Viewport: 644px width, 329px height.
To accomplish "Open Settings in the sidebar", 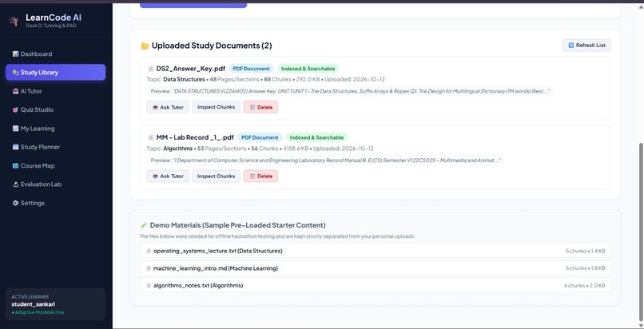I will tap(55, 203).
